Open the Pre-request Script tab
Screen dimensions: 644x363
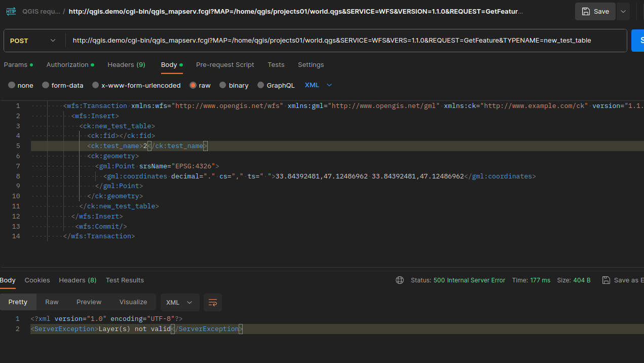pyautogui.click(x=225, y=64)
